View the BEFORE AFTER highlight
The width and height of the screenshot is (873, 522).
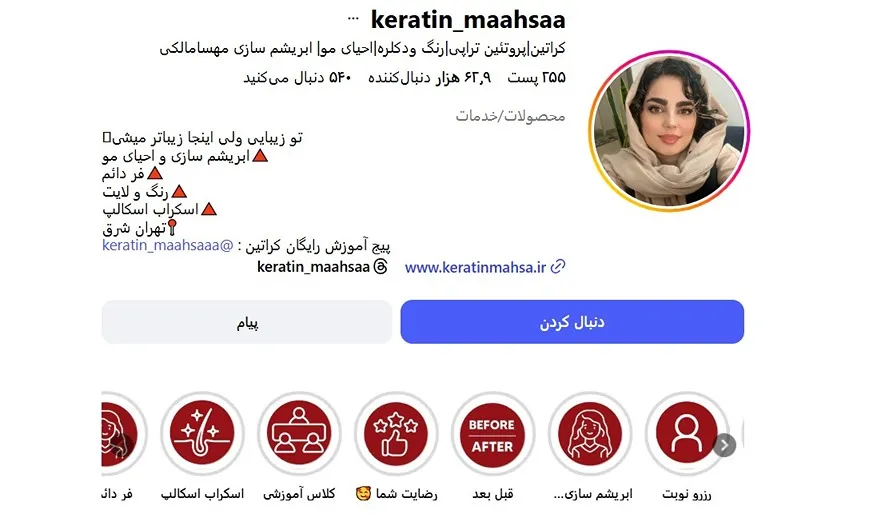493,433
